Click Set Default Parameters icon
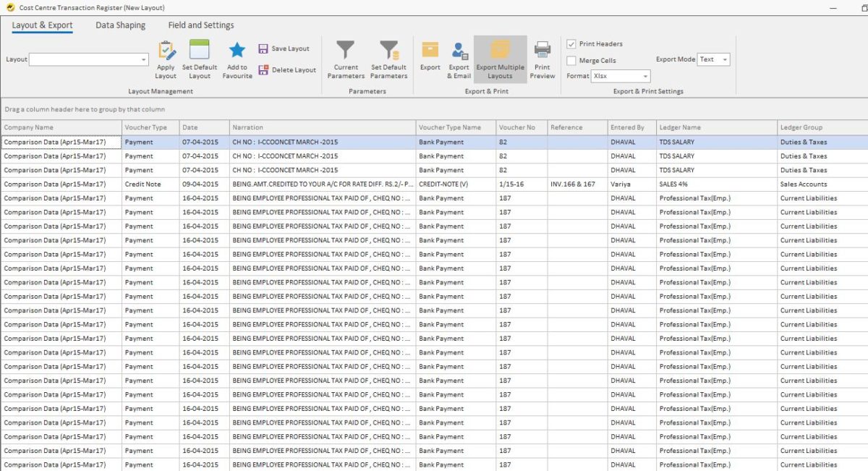This screenshot has height=471, width=868. tap(388, 51)
